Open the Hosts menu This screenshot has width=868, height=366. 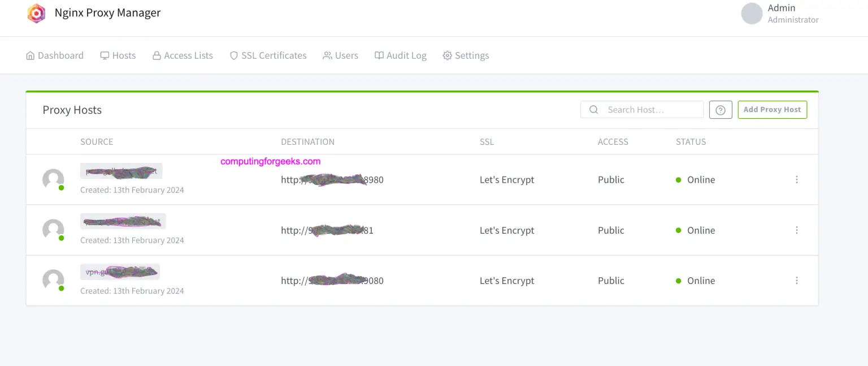tap(118, 55)
